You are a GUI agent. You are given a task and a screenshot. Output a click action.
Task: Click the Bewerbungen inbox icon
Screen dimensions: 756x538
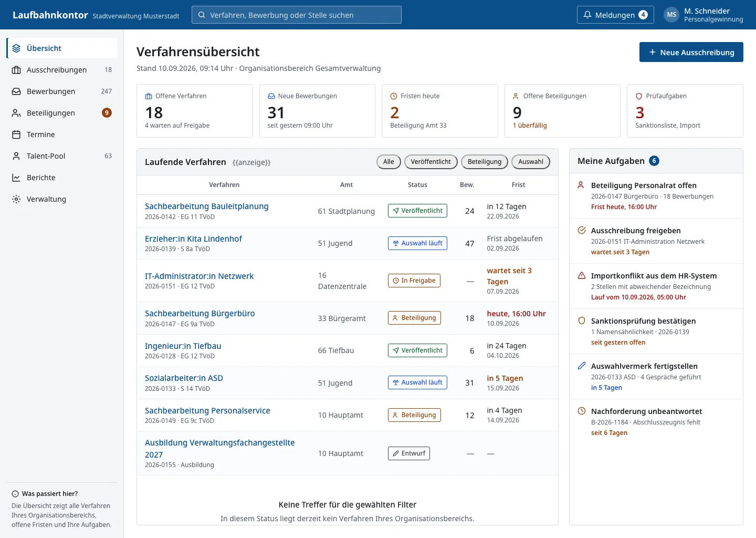pyautogui.click(x=16, y=91)
